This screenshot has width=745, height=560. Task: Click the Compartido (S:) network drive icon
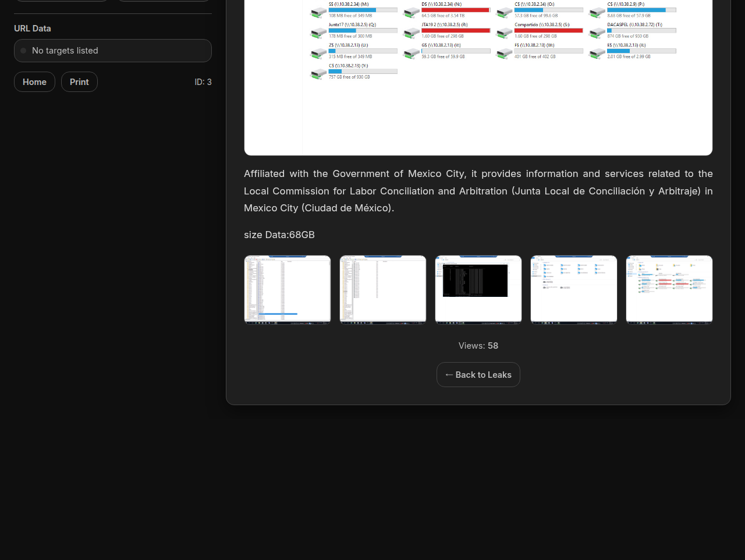(x=504, y=33)
